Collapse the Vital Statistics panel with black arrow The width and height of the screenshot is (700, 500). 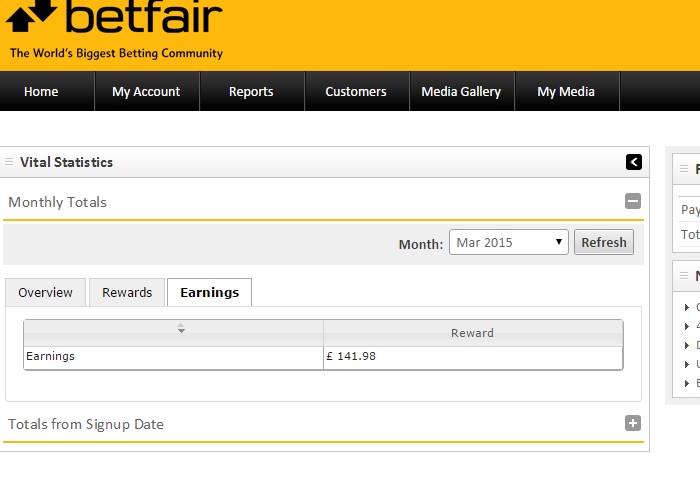tap(633, 162)
